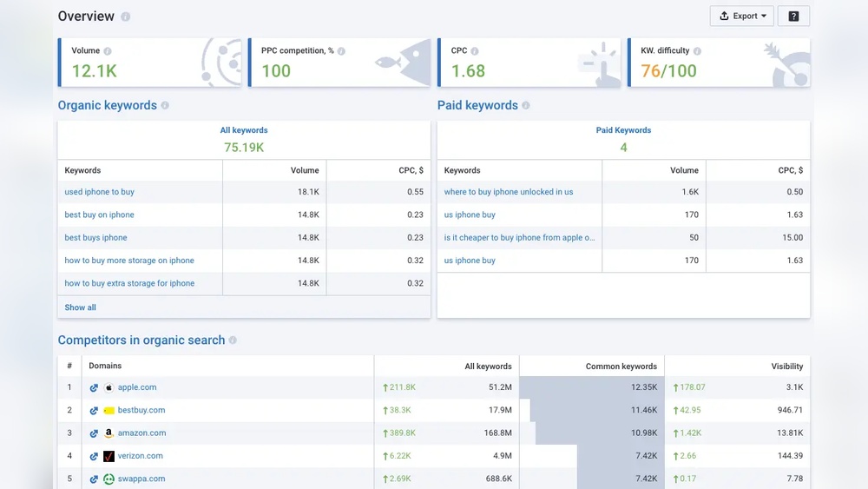Click the Verizon favicon
This screenshot has width=868, height=489.
tap(109, 456)
